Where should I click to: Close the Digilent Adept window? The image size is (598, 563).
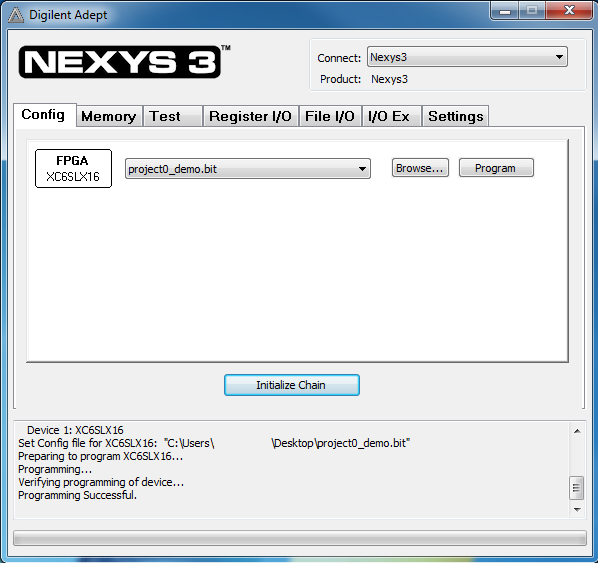(x=569, y=10)
